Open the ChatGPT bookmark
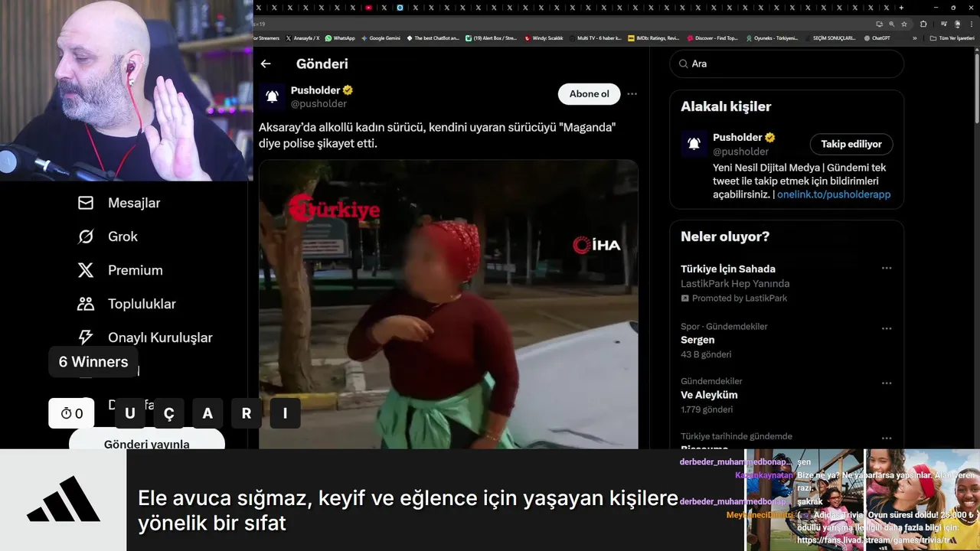The image size is (980, 551). point(877,37)
